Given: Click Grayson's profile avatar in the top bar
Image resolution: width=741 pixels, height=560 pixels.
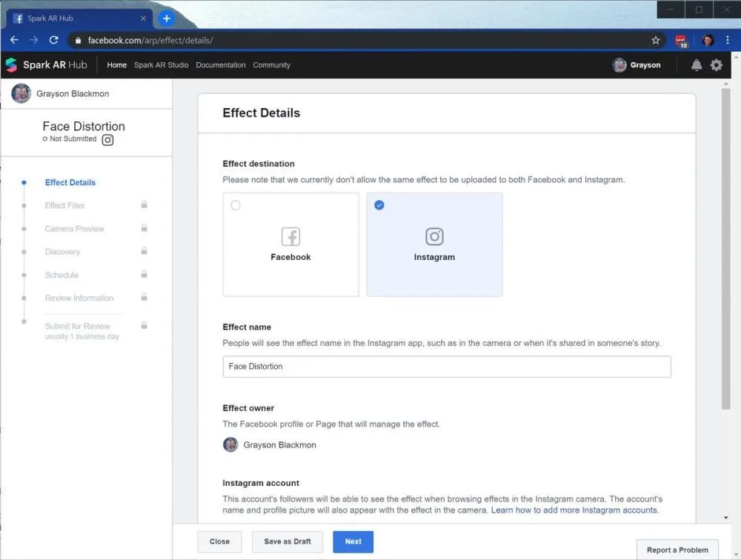Looking at the screenshot, I should pyautogui.click(x=619, y=65).
